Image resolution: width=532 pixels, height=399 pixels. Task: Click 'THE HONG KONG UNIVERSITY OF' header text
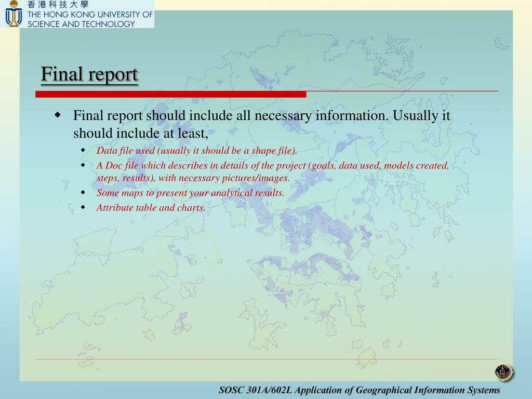(x=90, y=15)
